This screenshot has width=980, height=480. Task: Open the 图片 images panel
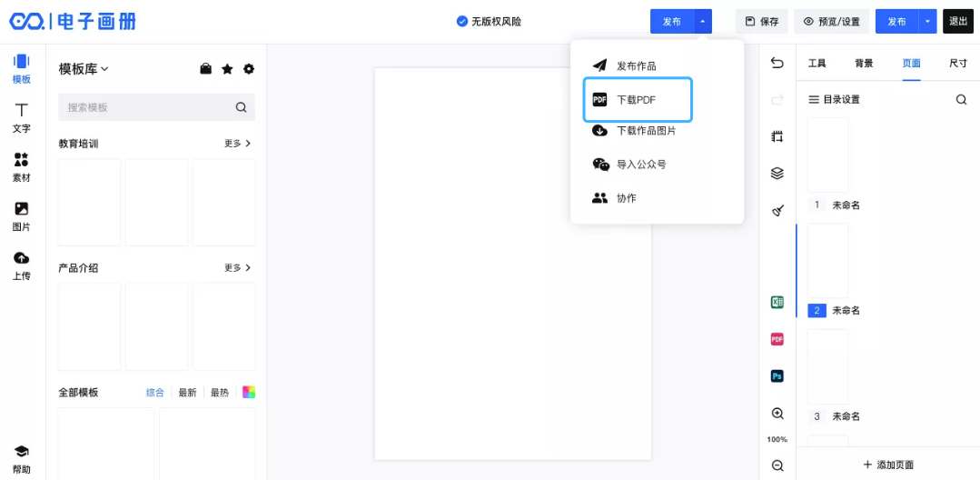(21, 216)
